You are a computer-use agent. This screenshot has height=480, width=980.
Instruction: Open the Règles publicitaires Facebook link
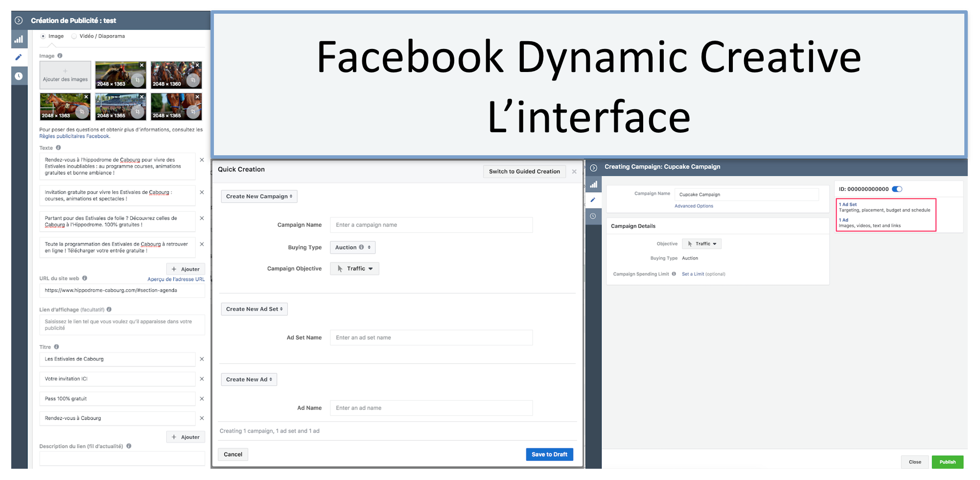point(74,137)
